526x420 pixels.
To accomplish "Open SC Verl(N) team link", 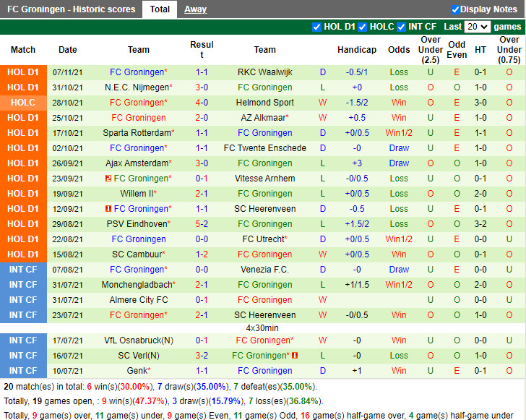I will click(139, 355).
